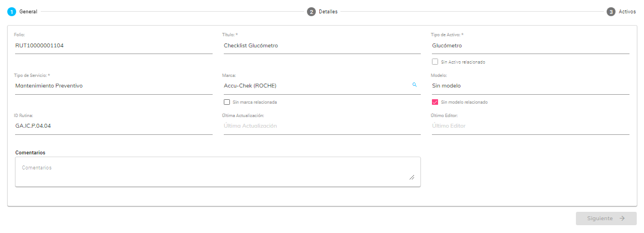644x233 pixels.
Task: Select the General step label
Action: pos(28,12)
